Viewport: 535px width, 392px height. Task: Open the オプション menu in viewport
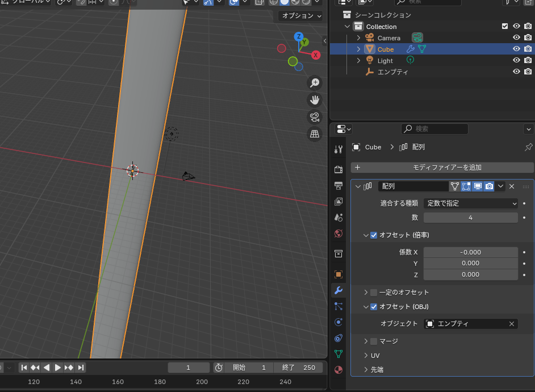301,16
